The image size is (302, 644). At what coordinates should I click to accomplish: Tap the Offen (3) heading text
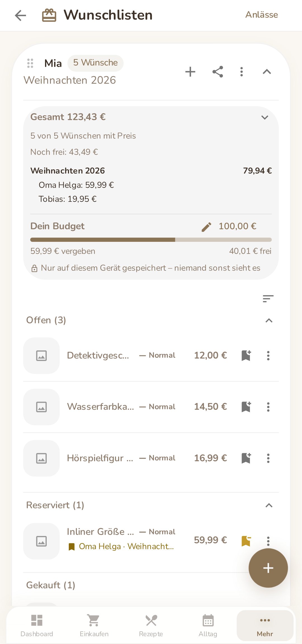(x=46, y=320)
